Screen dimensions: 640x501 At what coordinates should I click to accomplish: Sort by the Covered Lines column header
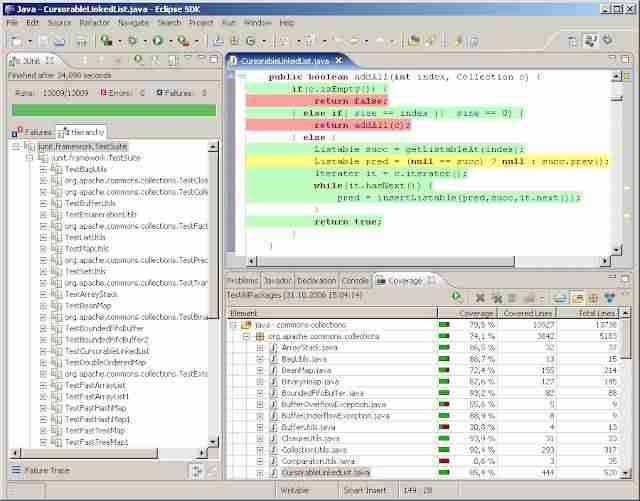[x=527, y=314]
